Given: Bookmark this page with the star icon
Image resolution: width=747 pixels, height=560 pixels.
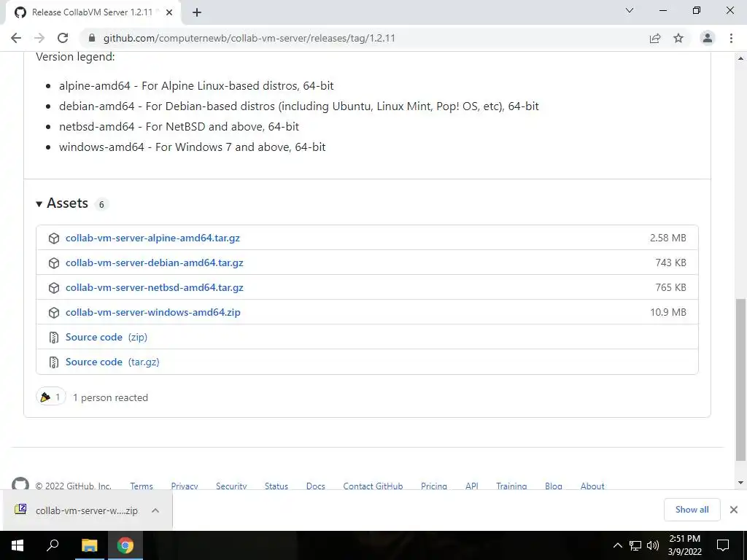Looking at the screenshot, I should [x=678, y=38].
